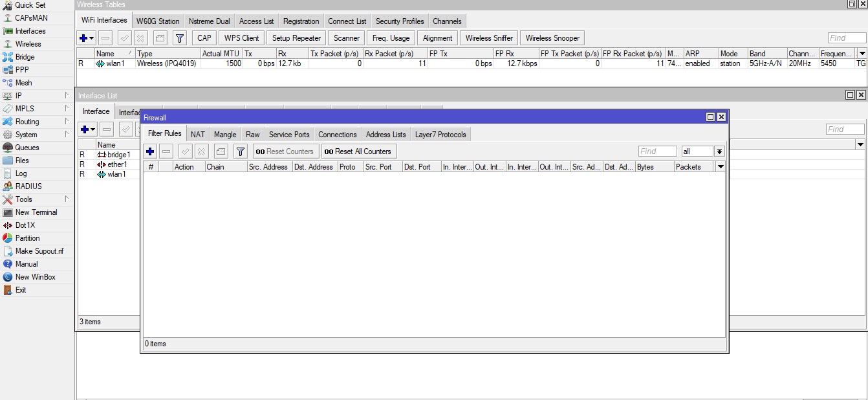Open column dropdown in Firewall table header
The image size is (868, 400).
click(721, 167)
